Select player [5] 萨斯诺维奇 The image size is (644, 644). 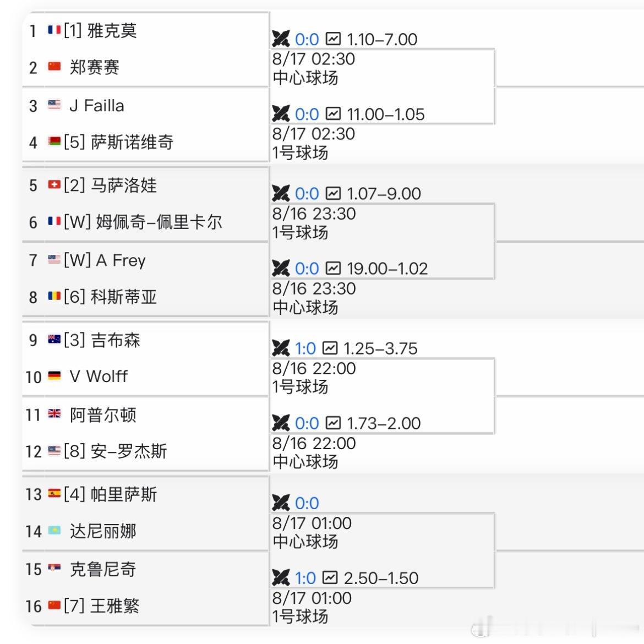pyautogui.click(x=119, y=142)
